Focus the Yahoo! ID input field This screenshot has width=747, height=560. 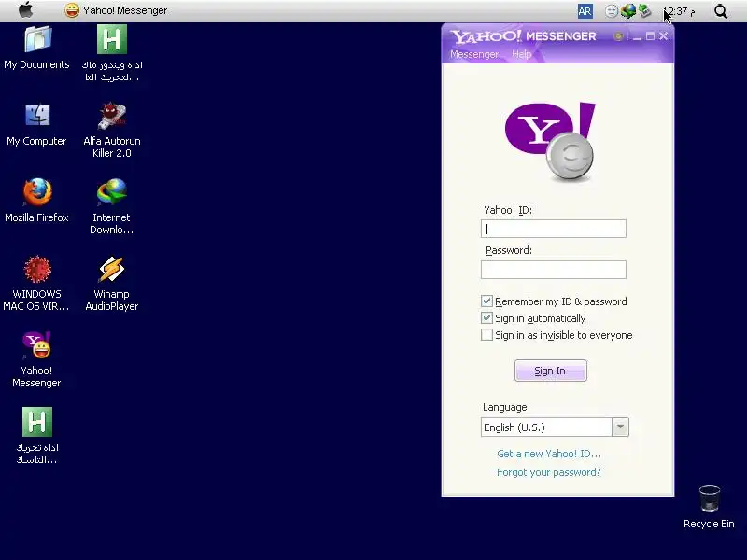tap(554, 229)
